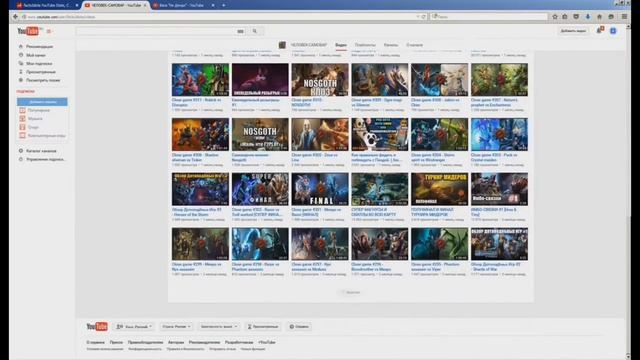
Task: Switch to the third browser tab
Action: tap(183, 5)
